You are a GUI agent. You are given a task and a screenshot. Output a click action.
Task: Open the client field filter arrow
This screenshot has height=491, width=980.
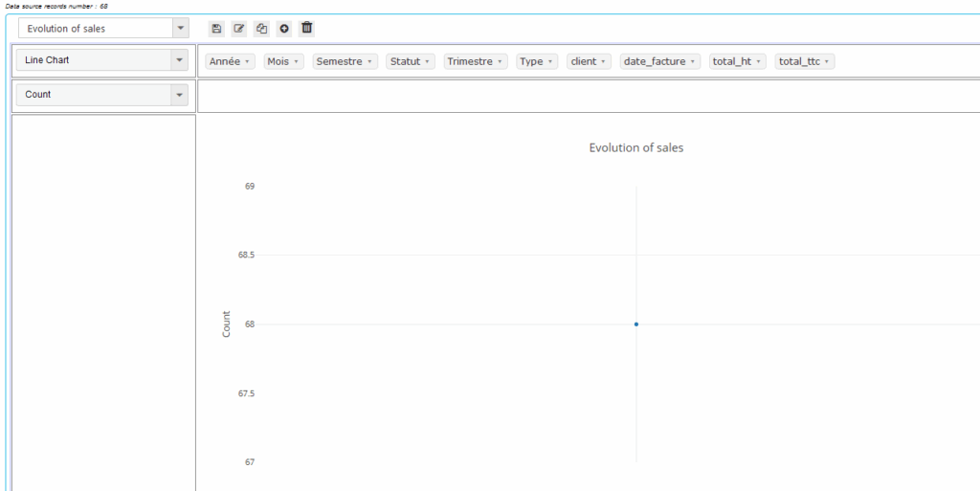603,62
